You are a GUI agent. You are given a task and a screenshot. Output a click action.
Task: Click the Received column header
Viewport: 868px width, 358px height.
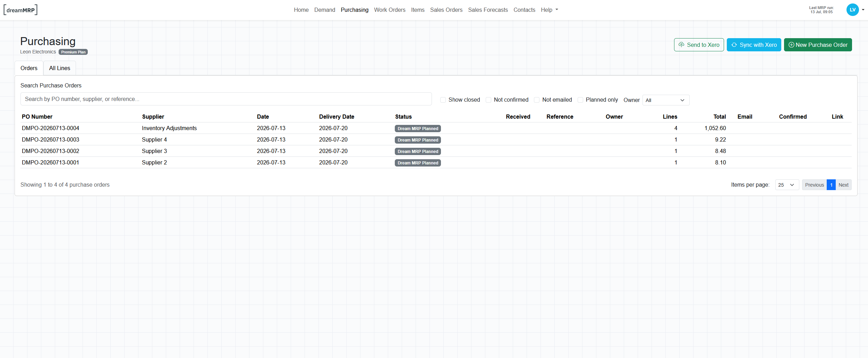[x=518, y=117]
